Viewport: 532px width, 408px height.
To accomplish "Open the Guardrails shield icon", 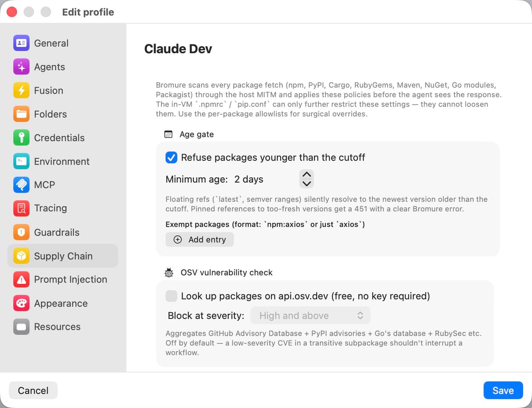I will [x=21, y=232].
